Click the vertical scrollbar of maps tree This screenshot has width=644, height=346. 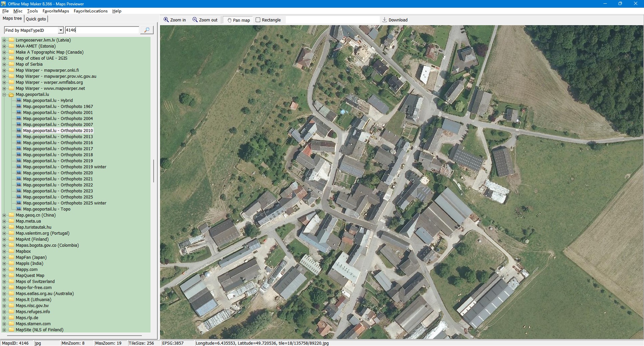click(154, 171)
